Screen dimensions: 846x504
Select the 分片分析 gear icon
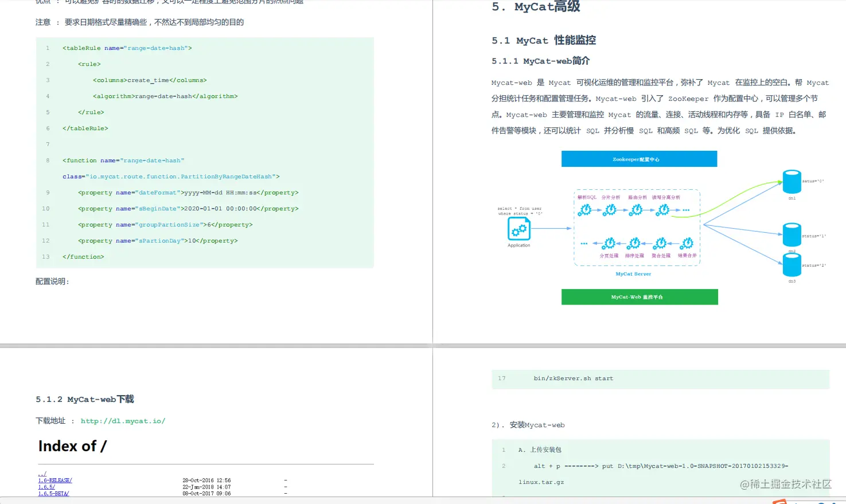coord(611,209)
